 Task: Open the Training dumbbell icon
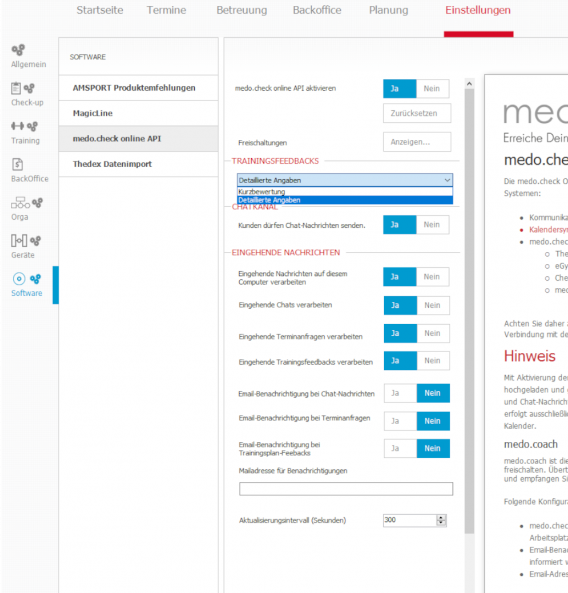17,126
